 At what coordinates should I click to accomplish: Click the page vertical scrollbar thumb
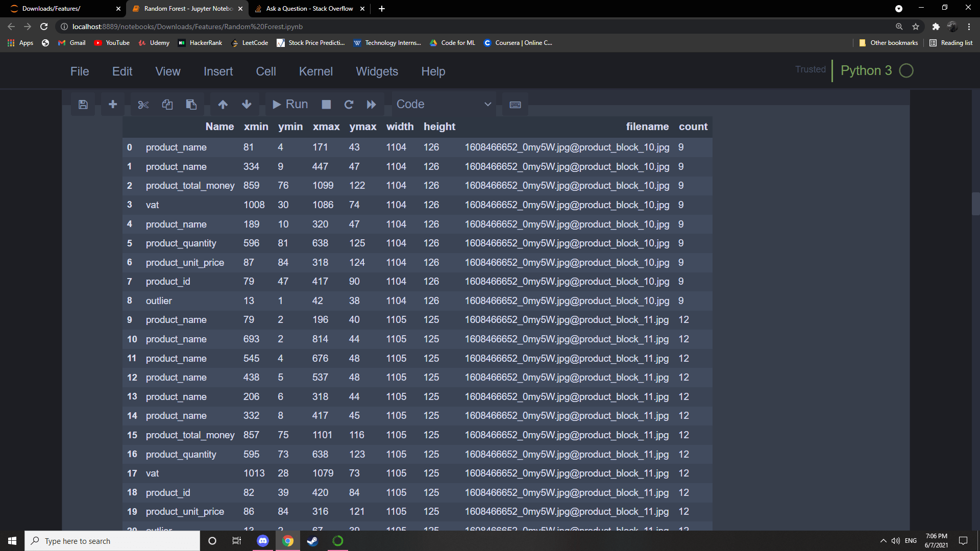click(975, 204)
